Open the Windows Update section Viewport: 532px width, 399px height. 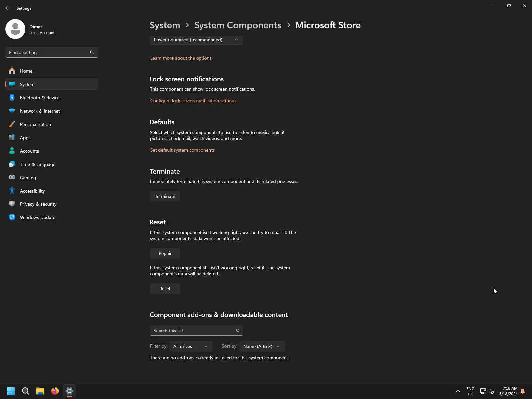coord(37,217)
